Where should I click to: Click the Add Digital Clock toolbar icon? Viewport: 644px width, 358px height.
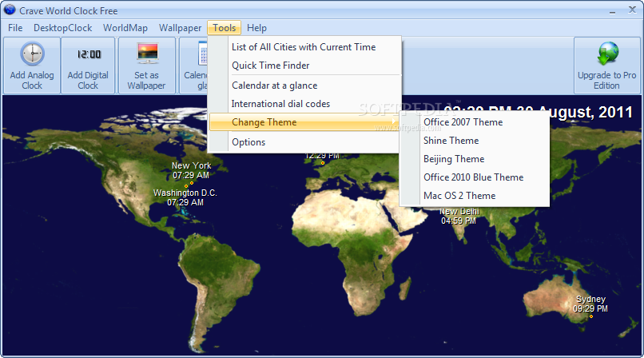click(89, 54)
